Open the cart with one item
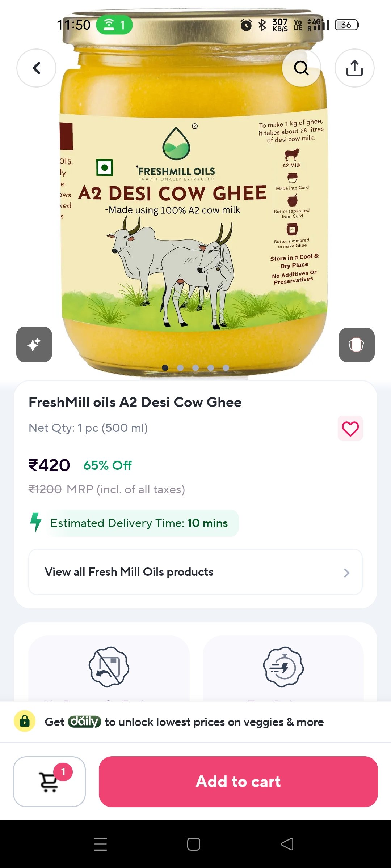The width and height of the screenshot is (391, 868). pos(50,781)
